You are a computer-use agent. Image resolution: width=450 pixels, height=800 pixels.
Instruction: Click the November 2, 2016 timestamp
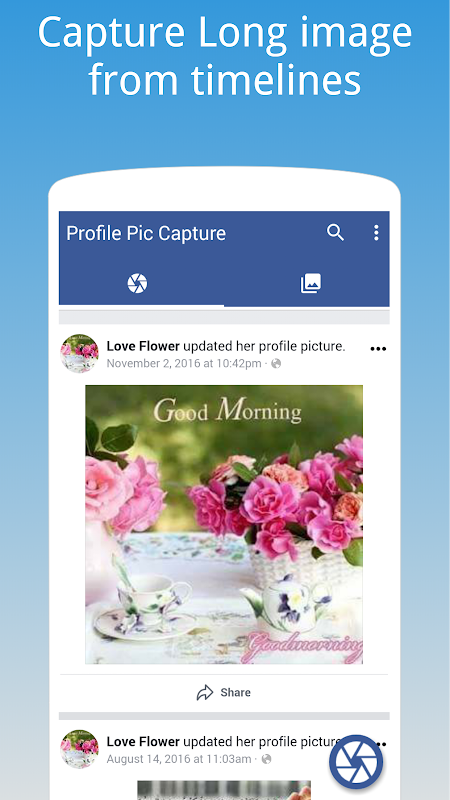click(184, 363)
